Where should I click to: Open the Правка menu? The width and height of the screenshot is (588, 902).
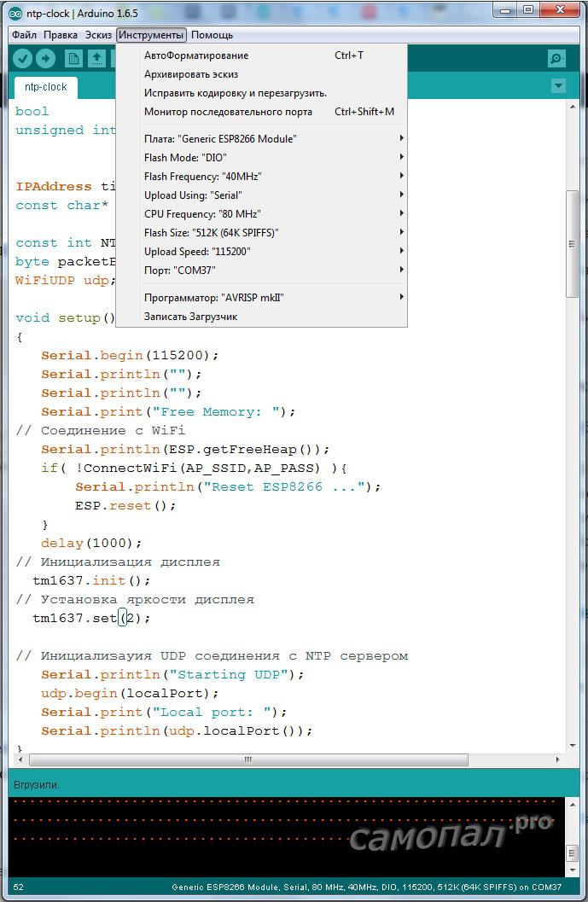(61, 35)
